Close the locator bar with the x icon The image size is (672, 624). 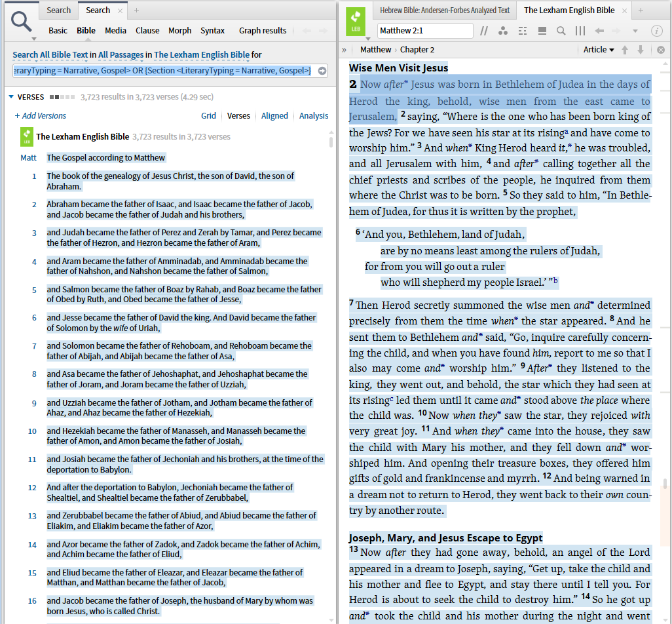661,50
